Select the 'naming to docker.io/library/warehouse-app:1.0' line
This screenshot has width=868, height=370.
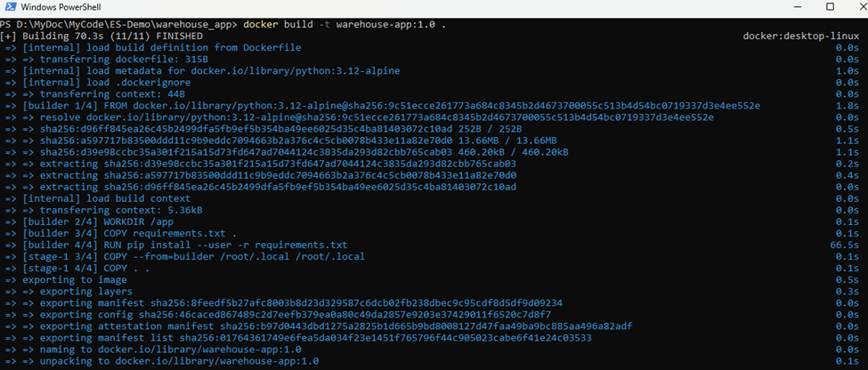pos(153,350)
